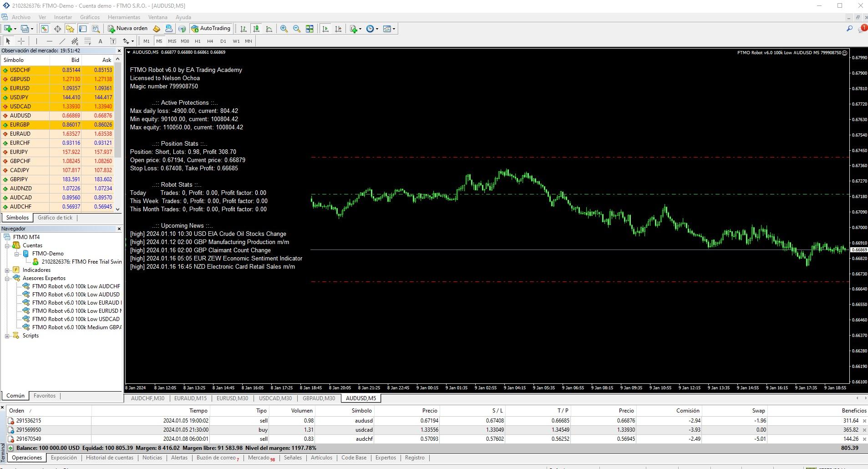Open the Periodicity clock dropdown
The image size is (868, 469).
tap(372, 29)
